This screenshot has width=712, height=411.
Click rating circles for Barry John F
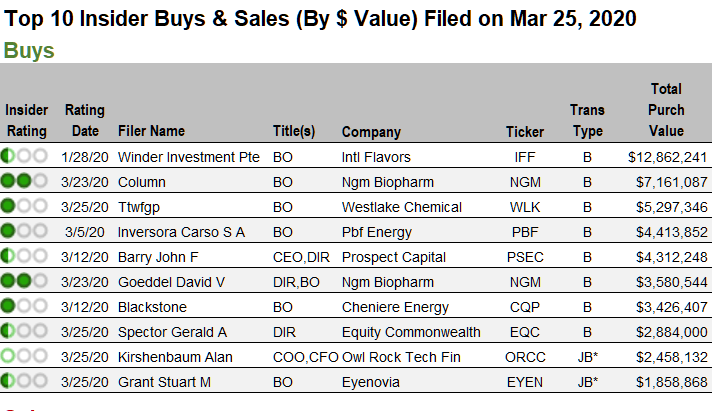(24, 257)
